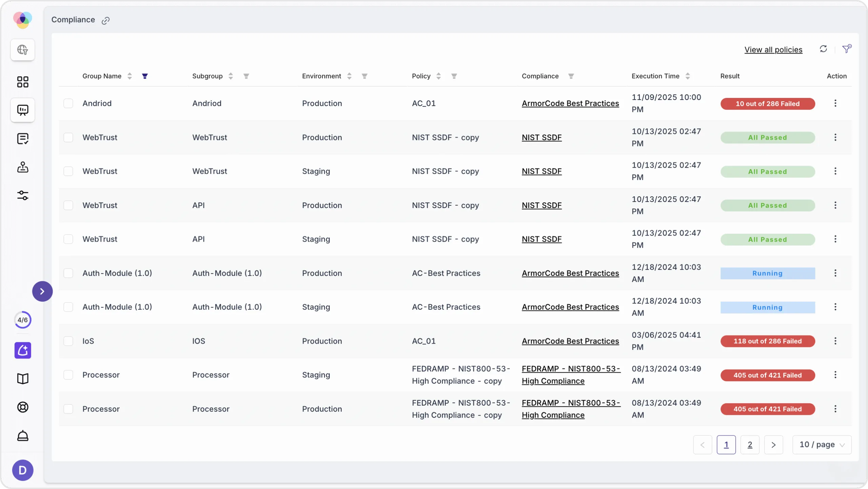This screenshot has height=489, width=868.
Task: Check the checkbox on the Andriod row
Action: (x=68, y=103)
